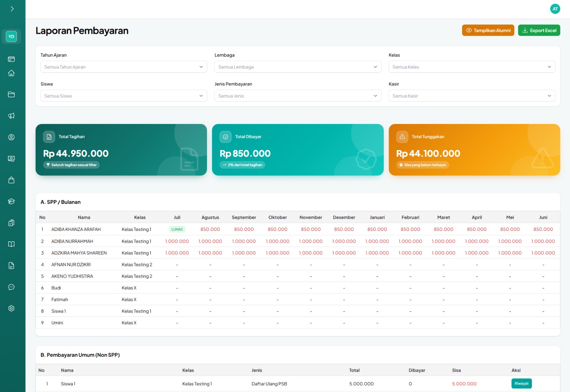Open the credit card icon in sidebar
This screenshot has height=392, width=570.
point(11,59)
